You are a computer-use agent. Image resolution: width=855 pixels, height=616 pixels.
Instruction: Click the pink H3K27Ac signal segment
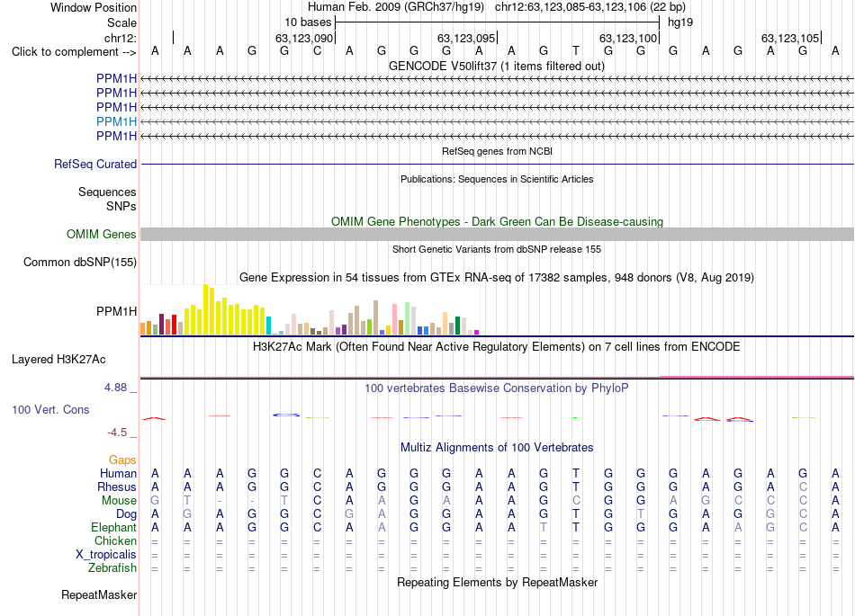pyautogui.click(x=756, y=377)
